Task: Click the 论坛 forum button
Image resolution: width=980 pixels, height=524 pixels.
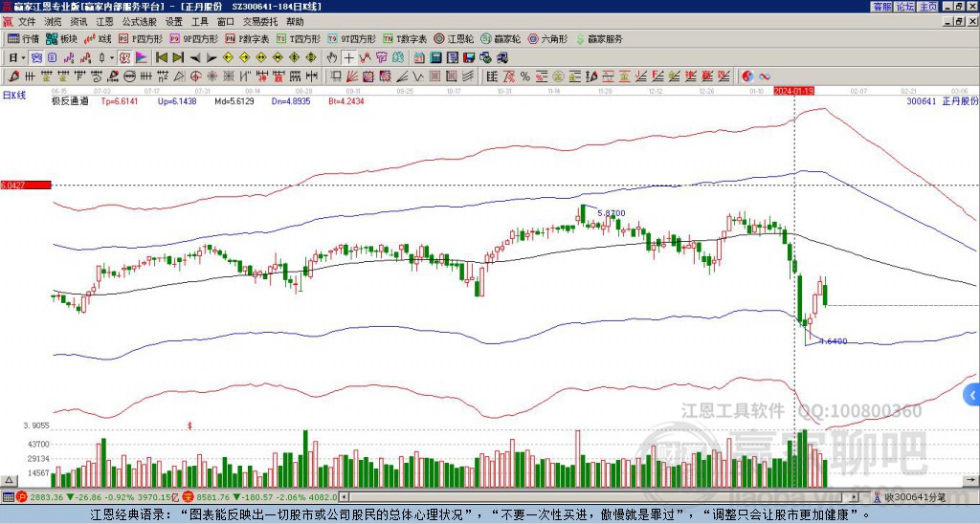Action: (x=905, y=7)
